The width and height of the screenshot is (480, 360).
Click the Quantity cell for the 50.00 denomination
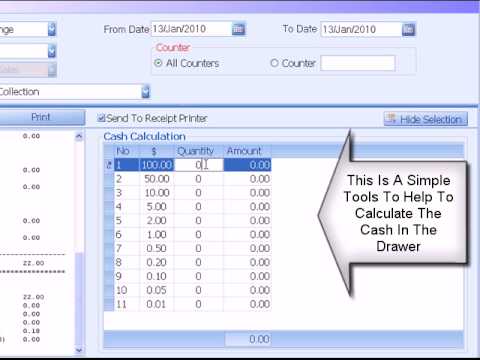coord(198,179)
